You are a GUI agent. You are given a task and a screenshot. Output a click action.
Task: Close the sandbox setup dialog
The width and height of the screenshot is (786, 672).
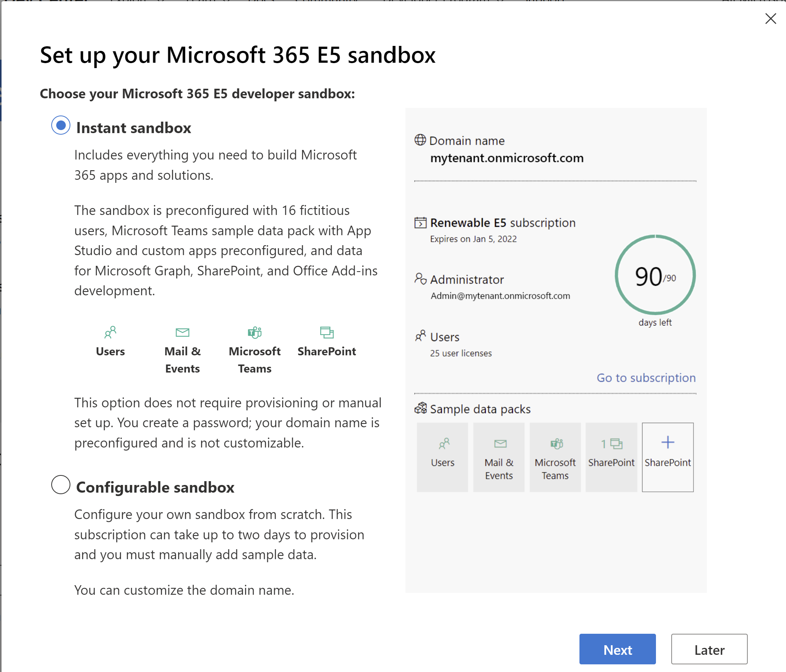[770, 18]
